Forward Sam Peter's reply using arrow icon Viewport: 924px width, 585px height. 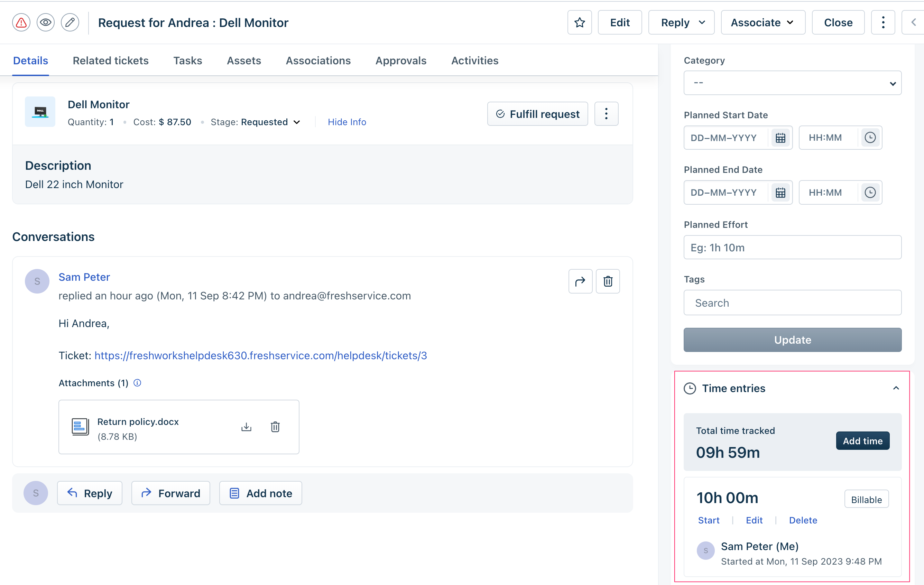coord(580,281)
